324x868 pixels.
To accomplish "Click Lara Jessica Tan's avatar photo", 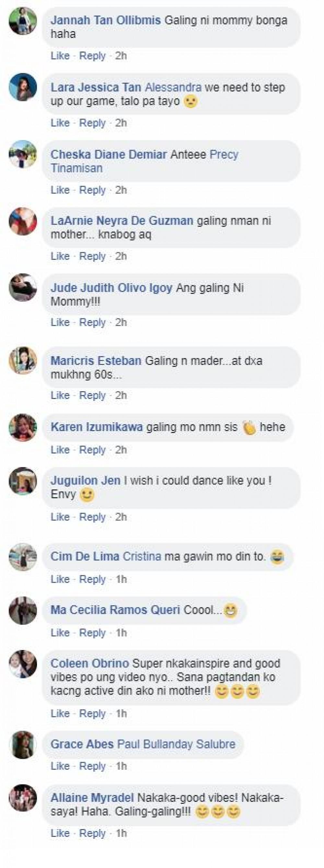I will click(23, 87).
